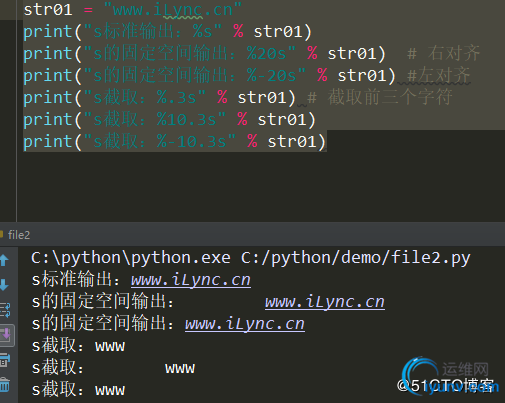The image size is (505, 403).
Task: Click the comment #左对齐
Action: pyautogui.click(x=439, y=75)
